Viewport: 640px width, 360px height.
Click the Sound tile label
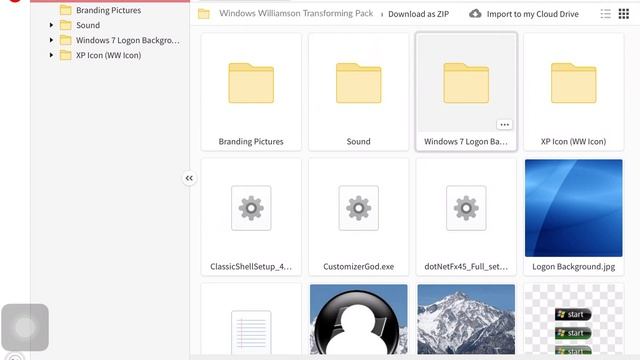point(358,142)
